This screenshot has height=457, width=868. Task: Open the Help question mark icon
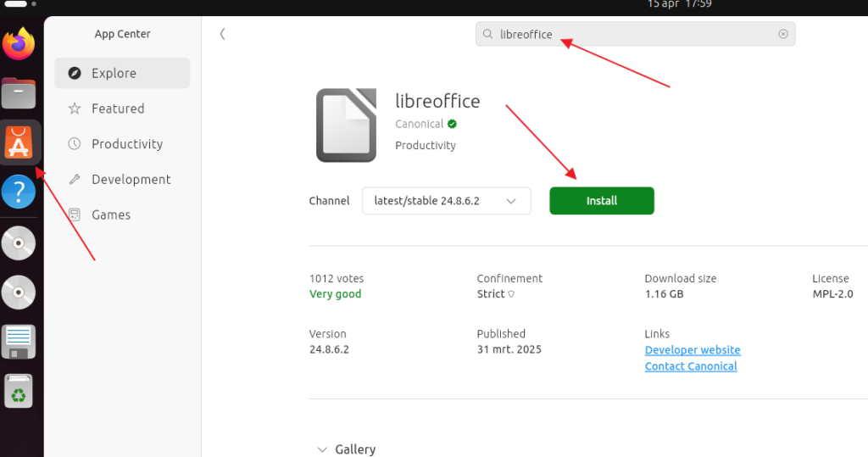[x=19, y=192]
